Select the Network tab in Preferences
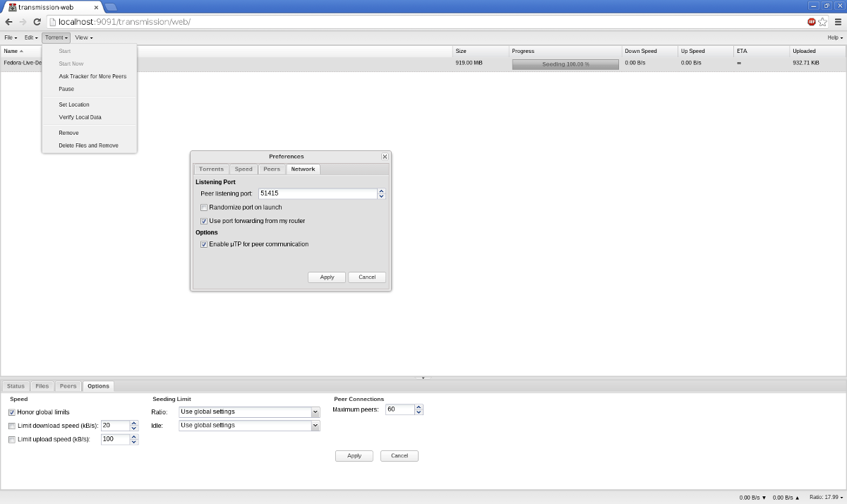Viewport: 847px width, 504px height. tap(303, 169)
